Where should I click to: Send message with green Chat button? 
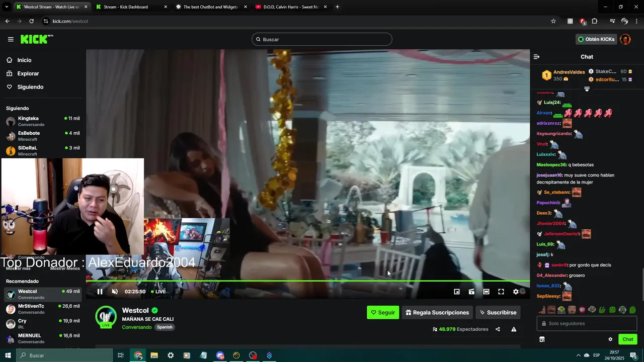click(627, 339)
